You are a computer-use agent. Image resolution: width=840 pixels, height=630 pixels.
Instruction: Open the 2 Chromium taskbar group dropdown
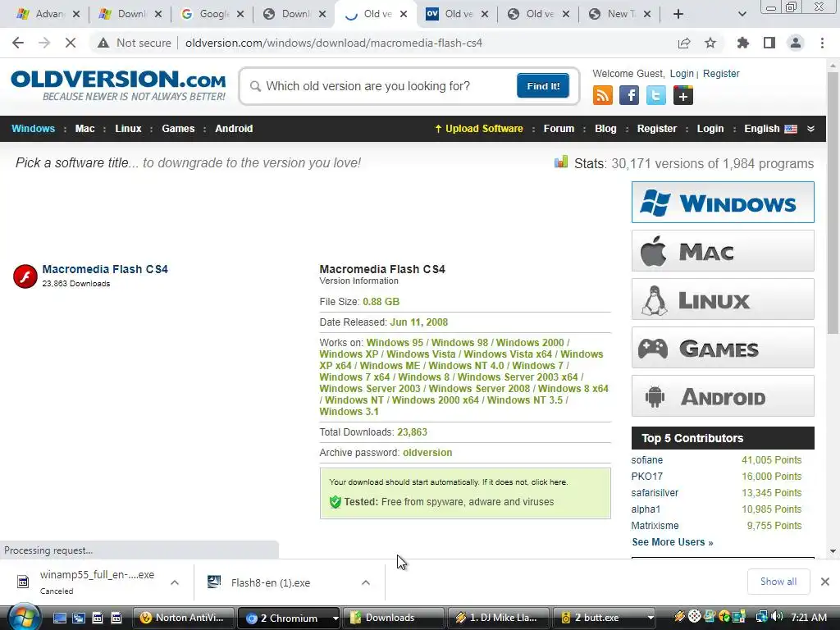tap(336, 619)
